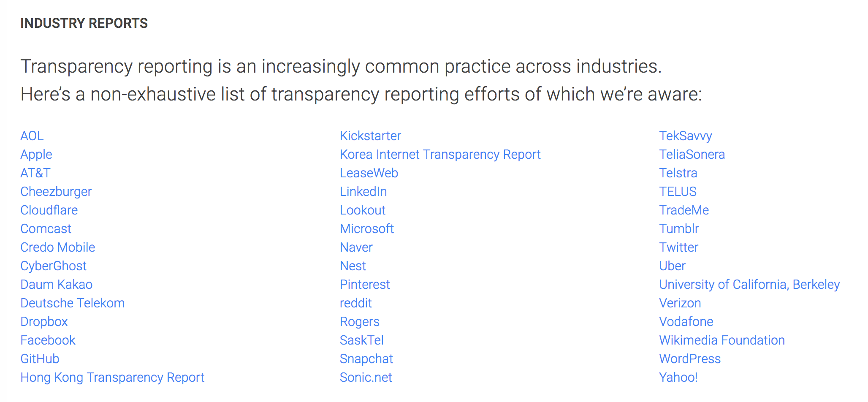The width and height of the screenshot is (868, 402).
Task: Click the Apple link
Action: (x=36, y=155)
